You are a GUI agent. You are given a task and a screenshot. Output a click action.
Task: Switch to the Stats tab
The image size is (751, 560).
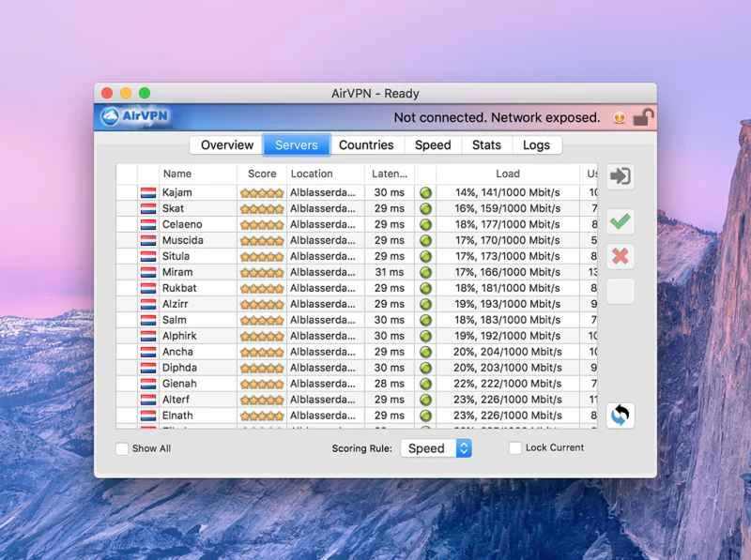coord(486,144)
